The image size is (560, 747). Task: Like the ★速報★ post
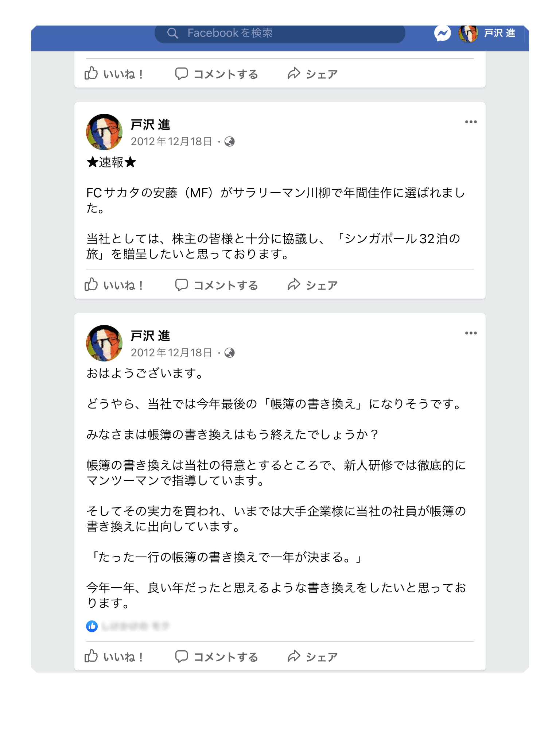[x=114, y=285]
